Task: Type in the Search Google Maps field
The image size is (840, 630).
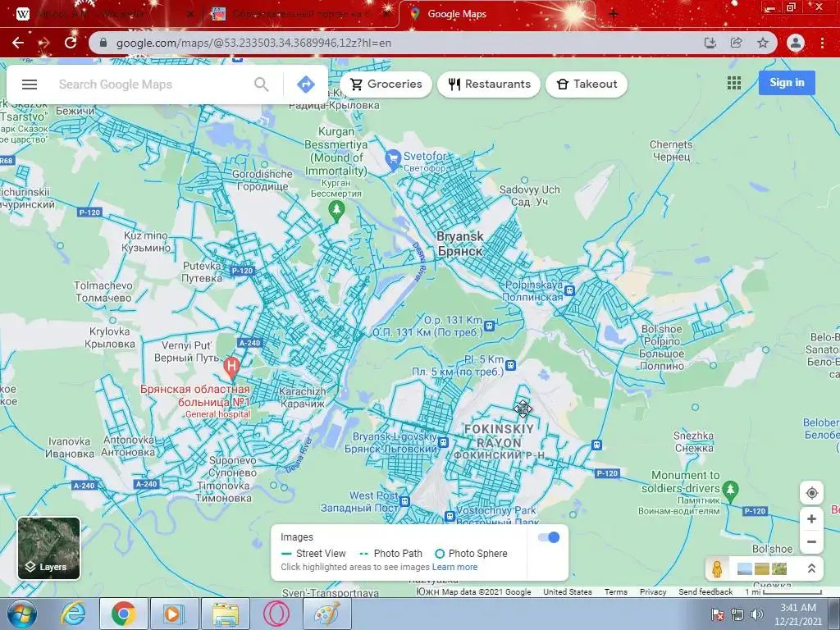Action: (x=150, y=84)
